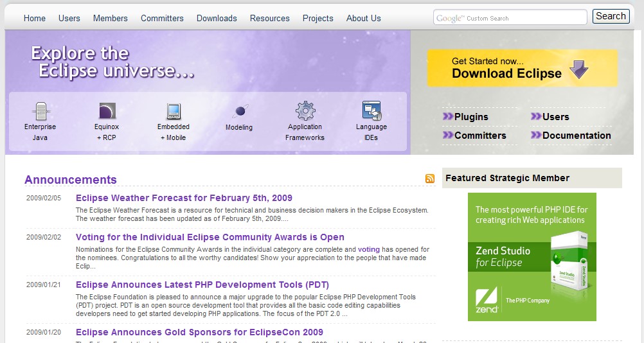Click the Search button
Screen dimensions: 644x343
[611, 17]
